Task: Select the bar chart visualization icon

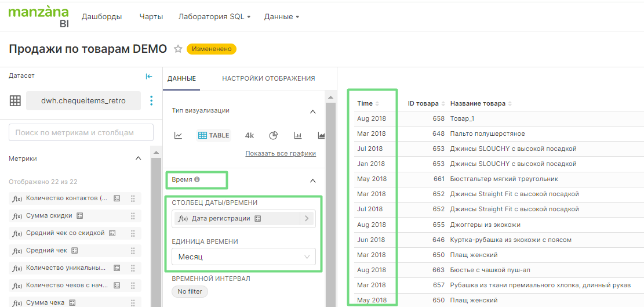Action: [x=298, y=135]
